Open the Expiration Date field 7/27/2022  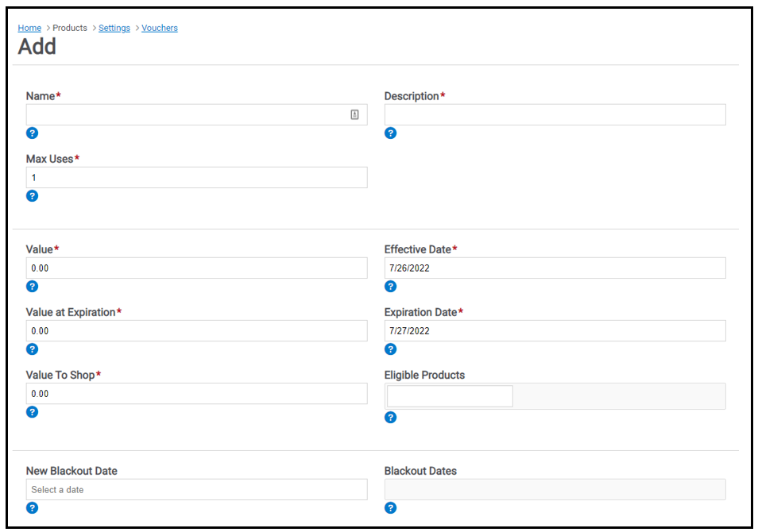[x=555, y=331]
